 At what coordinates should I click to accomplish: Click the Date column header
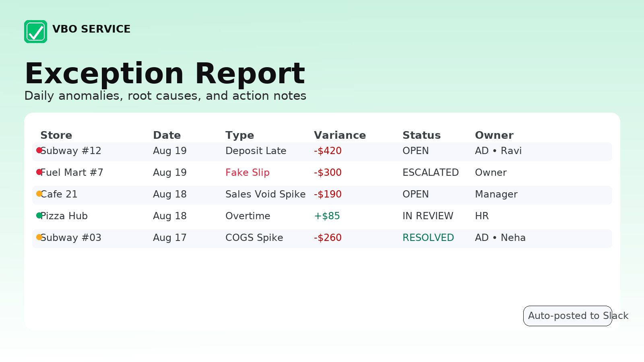(167, 135)
